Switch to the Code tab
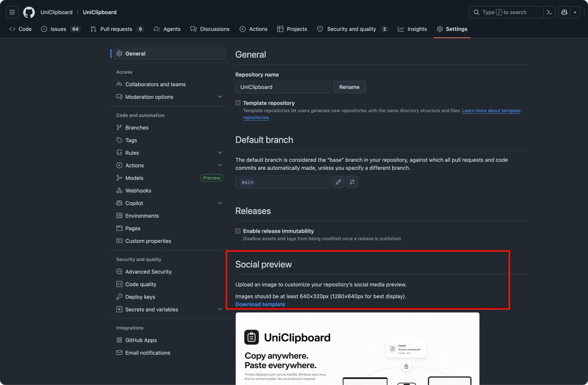The width and height of the screenshot is (588, 385). (20, 29)
